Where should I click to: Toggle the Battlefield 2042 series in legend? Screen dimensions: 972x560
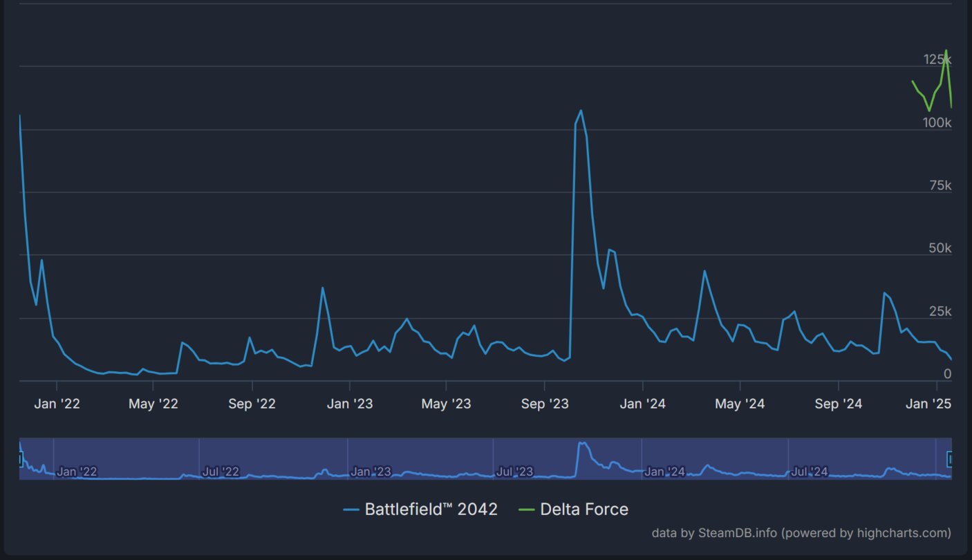[431, 510]
